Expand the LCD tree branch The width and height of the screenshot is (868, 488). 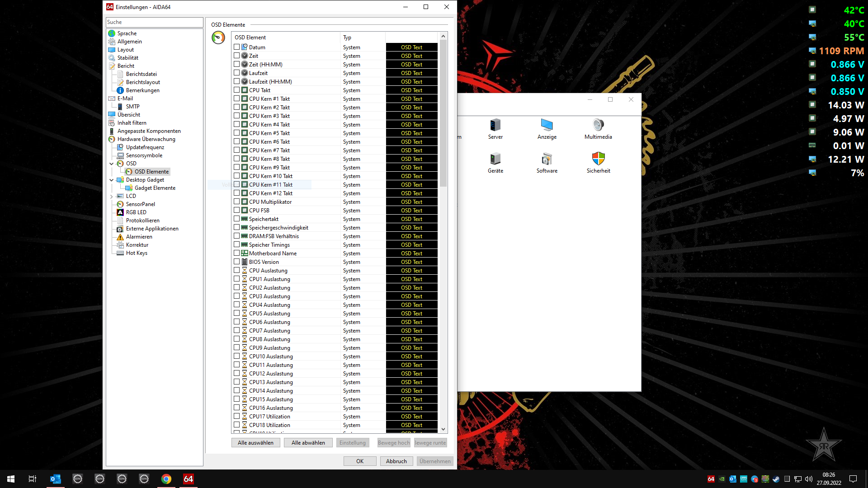coord(111,196)
